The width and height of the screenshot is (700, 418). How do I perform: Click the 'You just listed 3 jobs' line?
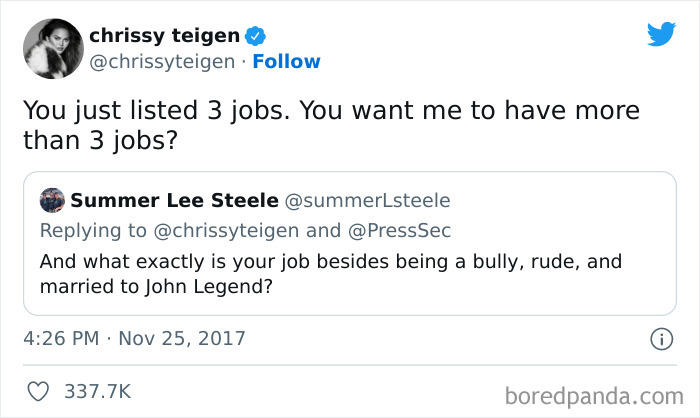(x=330, y=110)
